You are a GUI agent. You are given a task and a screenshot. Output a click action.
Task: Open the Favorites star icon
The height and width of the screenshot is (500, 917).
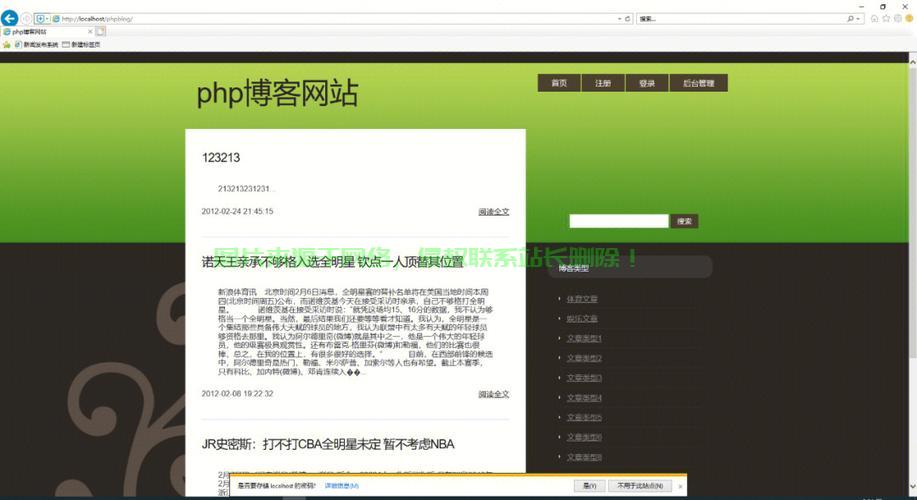(x=886, y=19)
